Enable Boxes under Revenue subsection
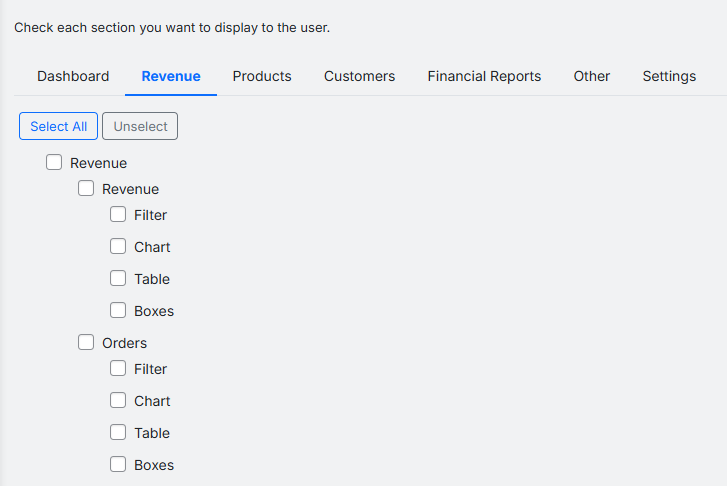Screen dimensions: 727x486 pos(118,311)
